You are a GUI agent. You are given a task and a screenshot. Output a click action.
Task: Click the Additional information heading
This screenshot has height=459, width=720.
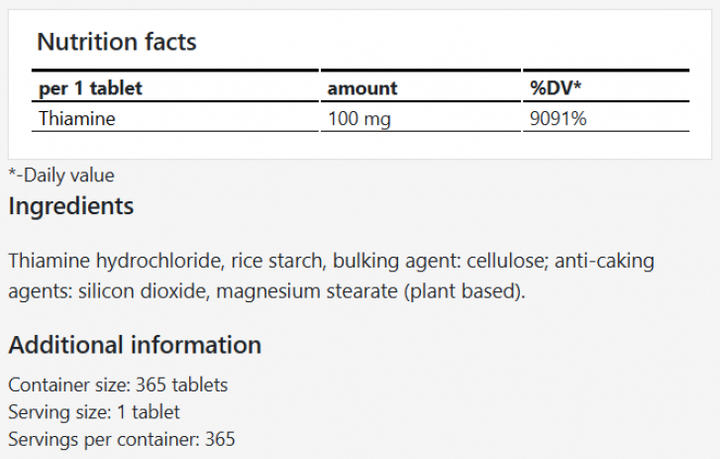[135, 345]
